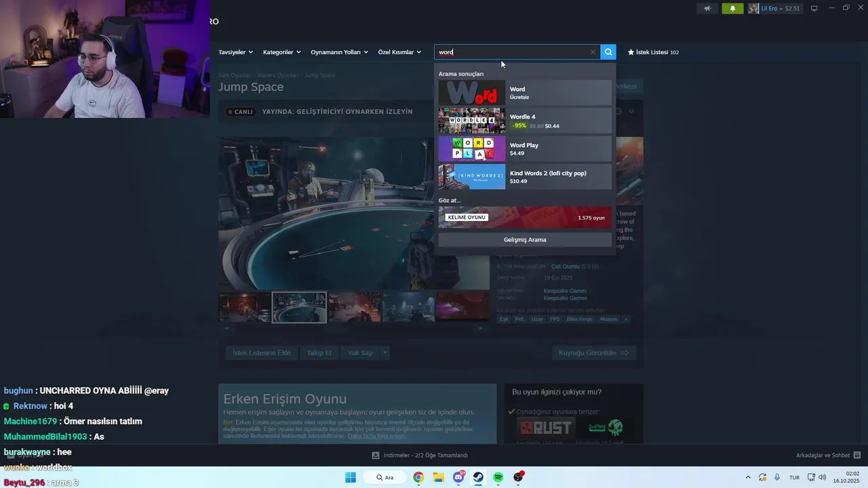The width and height of the screenshot is (868, 488).
Task: Open the Steam announcements megaphone icon
Action: click(707, 8)
